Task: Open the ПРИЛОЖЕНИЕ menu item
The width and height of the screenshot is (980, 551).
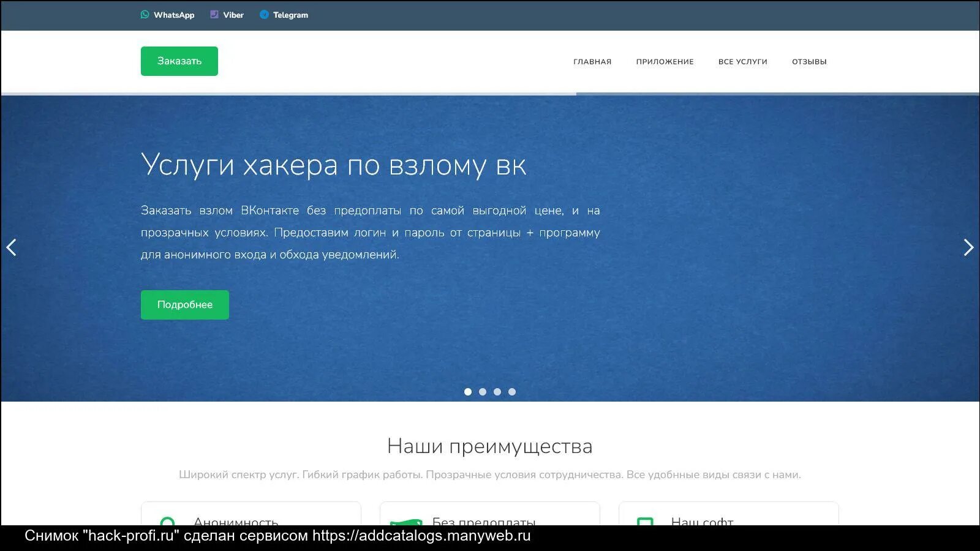Action: pyautogui.click(x=665, y=62)
